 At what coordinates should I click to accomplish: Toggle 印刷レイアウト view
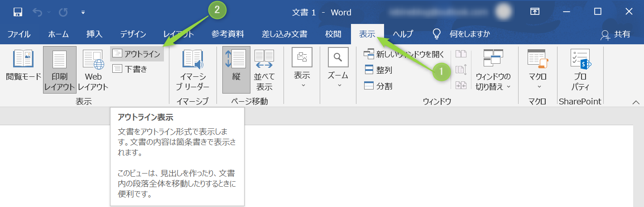pos(59,70)
